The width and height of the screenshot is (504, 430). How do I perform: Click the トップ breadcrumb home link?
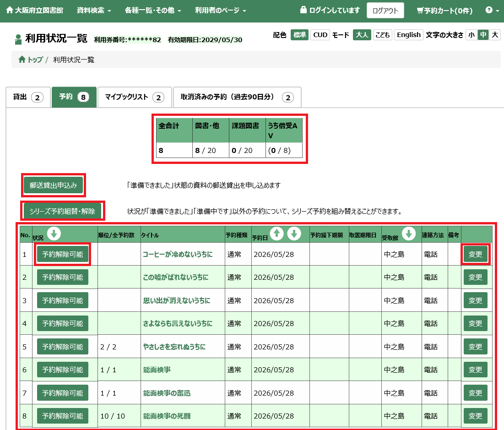point(31,60)
